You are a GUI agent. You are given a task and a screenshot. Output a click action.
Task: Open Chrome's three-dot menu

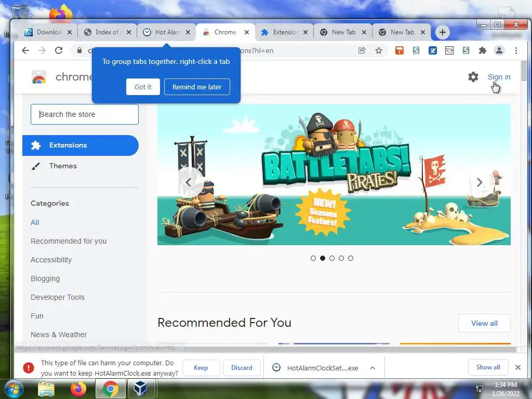pos(516,50)
